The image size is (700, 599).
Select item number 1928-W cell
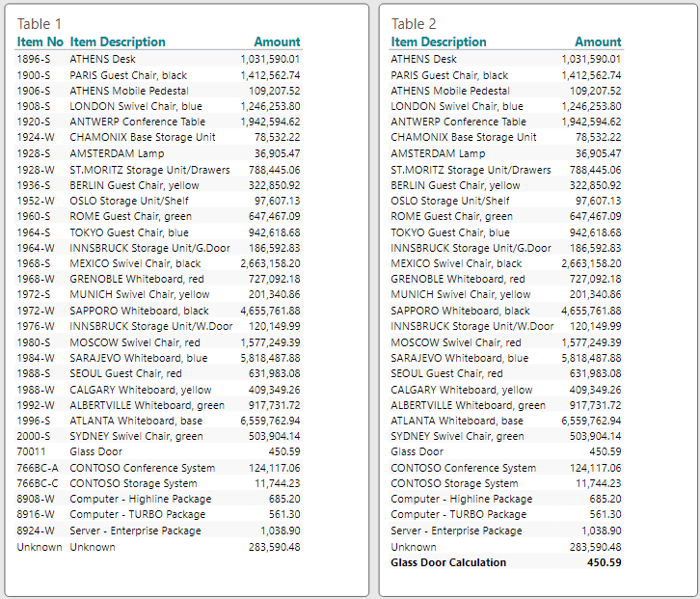pos(36,170)
